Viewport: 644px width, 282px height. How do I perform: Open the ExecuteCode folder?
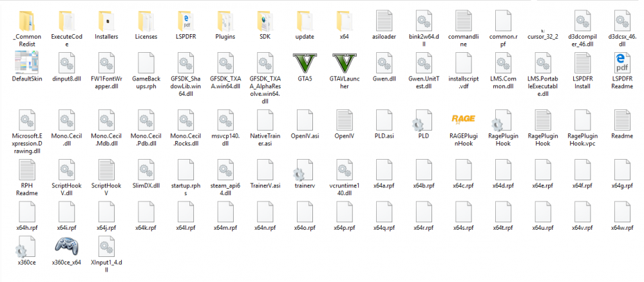pyautogui.click(x=66, y=21)
